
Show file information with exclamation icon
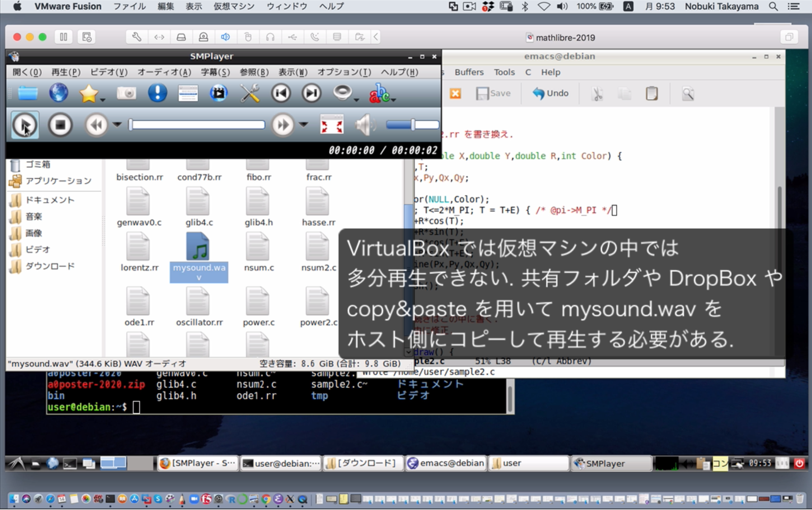pyautogui.click(x=157, y=93)
